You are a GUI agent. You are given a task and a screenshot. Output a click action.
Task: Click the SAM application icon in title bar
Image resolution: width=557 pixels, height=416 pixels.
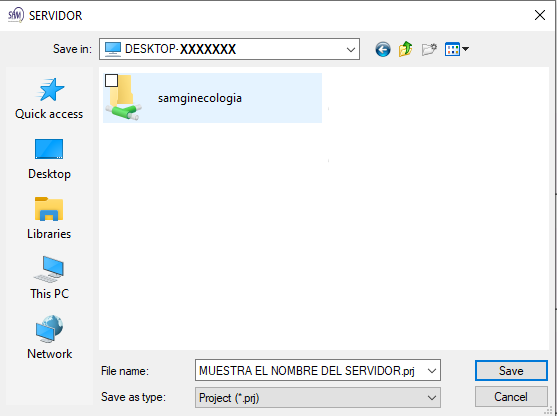16,15
